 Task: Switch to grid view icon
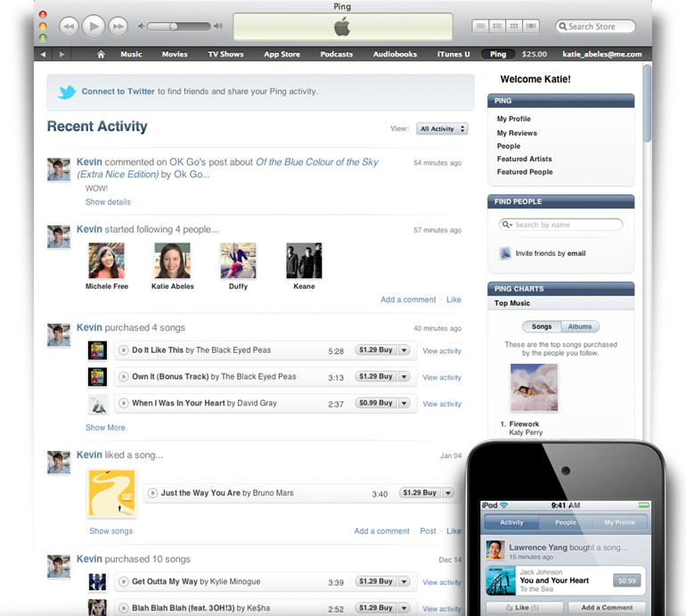[x=514, y=26]
